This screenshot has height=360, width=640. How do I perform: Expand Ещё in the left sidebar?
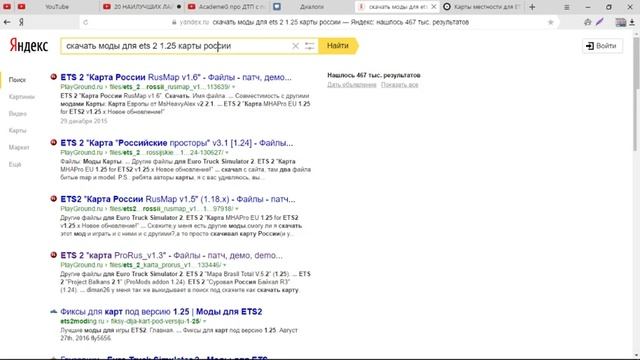(15, 164)
